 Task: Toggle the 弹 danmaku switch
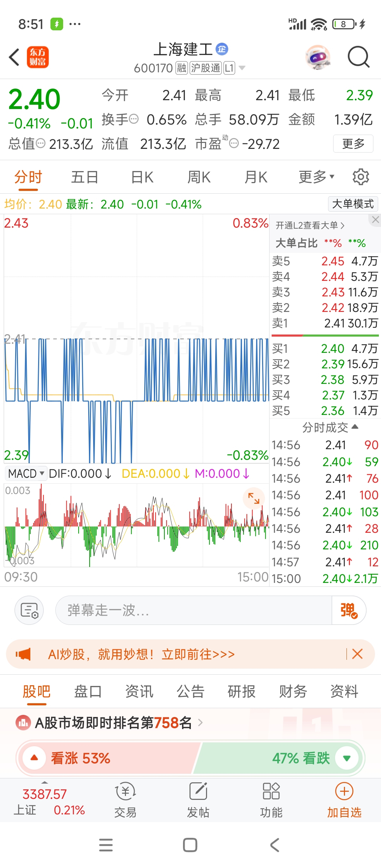(x=349, y=610)
